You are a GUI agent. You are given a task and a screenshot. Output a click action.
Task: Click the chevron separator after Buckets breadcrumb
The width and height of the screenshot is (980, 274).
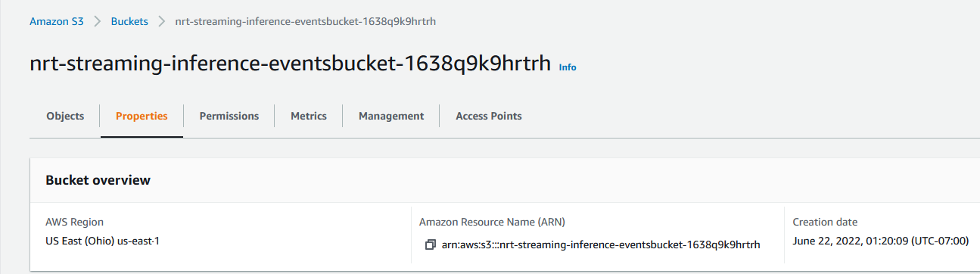coord(162,21)
